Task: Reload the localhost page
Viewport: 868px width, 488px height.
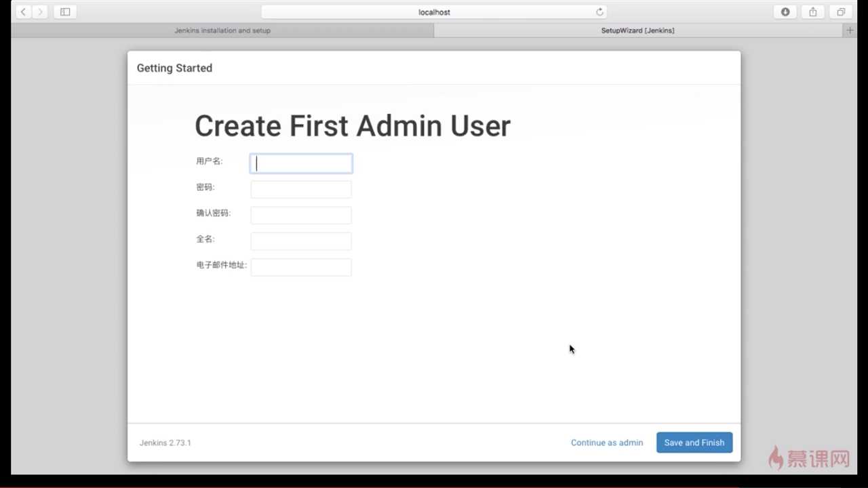Action: coord(599,12)
